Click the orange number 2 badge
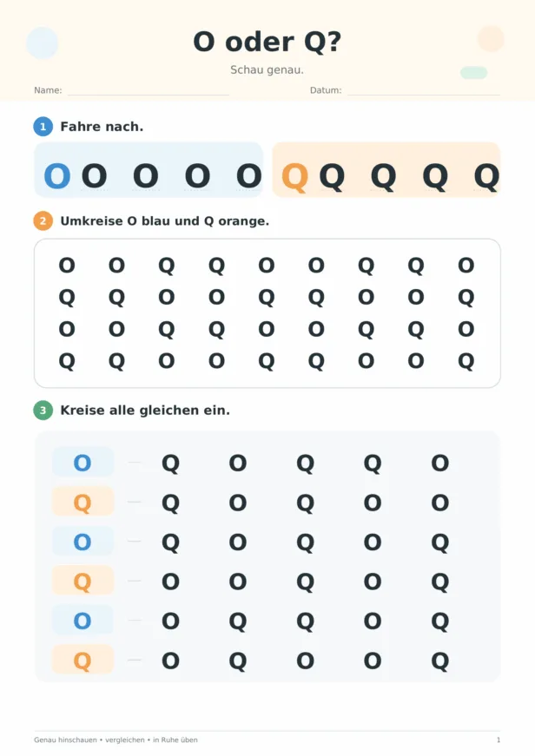The width and height of the screenshot is (535, 756). point(43,220)
